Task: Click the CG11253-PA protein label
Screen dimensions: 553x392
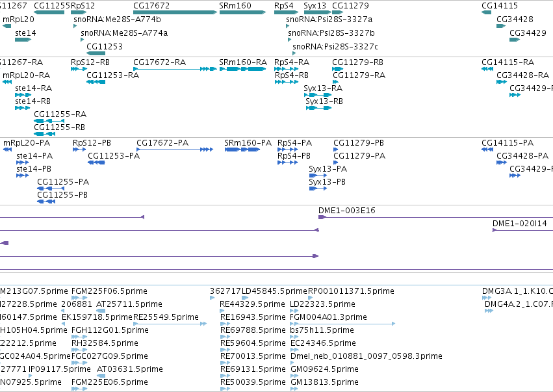Action: click(114, 156)
